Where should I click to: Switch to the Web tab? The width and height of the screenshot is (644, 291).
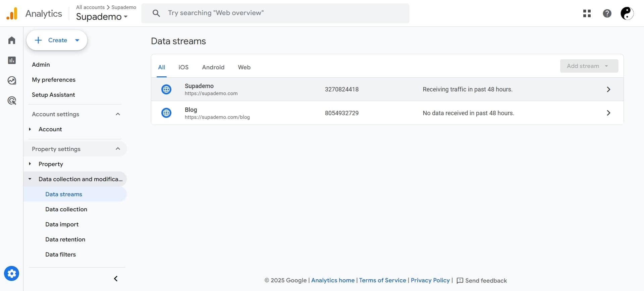pos(244,67)
